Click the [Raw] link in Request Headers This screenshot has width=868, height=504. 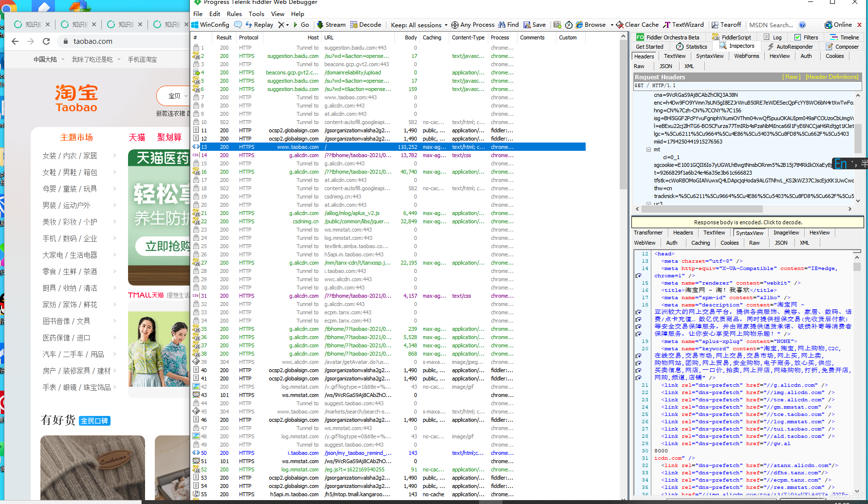coord(791,77)
